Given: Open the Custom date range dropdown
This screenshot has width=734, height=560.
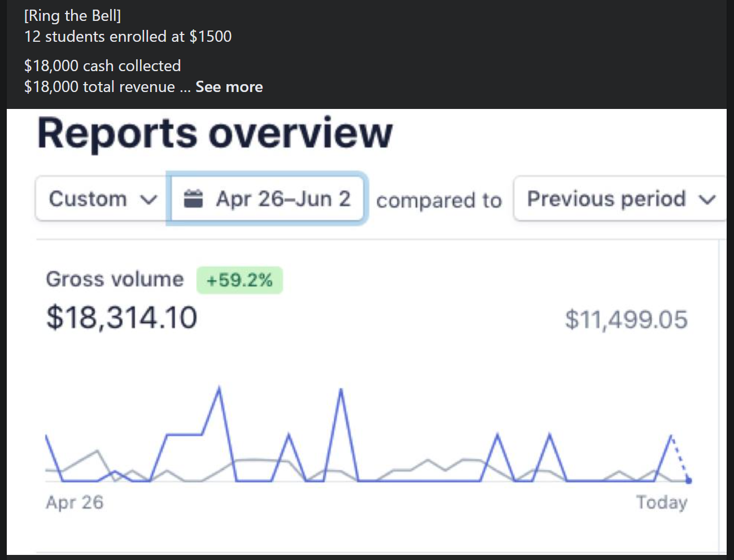Looking at the screenshot, I should click(x=102, y=199).
